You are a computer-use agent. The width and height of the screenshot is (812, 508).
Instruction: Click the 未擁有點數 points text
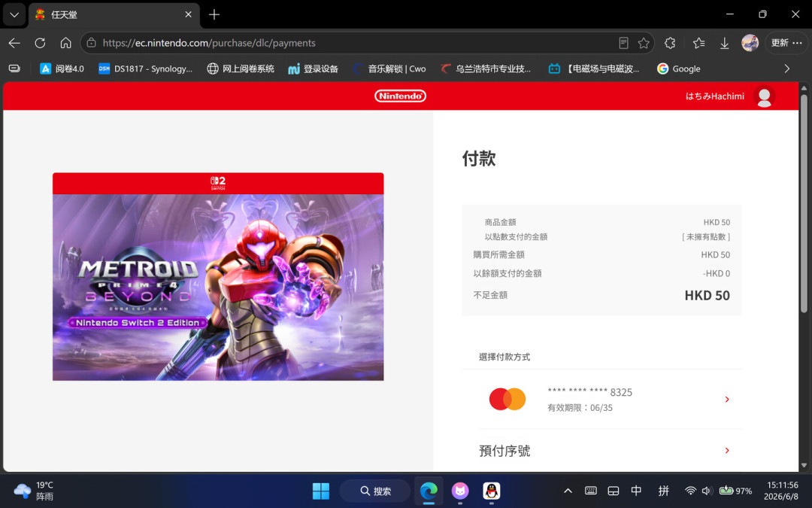[706, 237]
